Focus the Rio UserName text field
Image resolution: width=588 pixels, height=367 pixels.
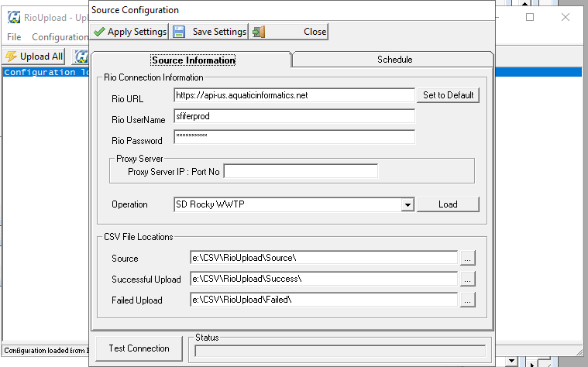coord(294,116)
